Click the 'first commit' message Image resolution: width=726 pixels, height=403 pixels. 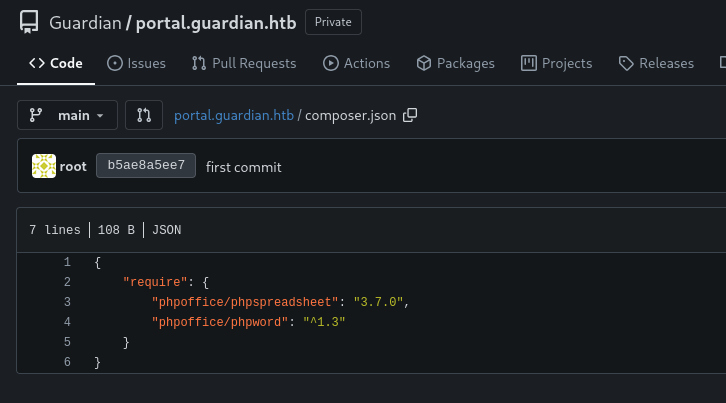click(x=243, y=167)
